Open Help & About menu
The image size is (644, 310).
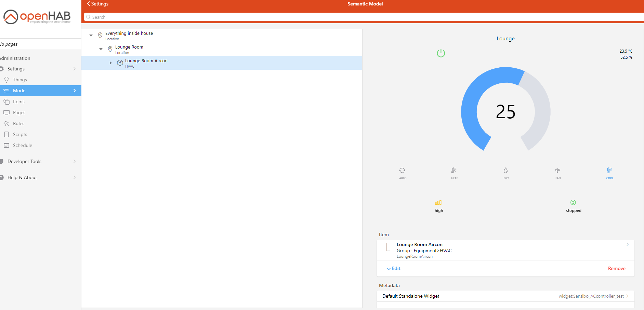coord(40,177)
